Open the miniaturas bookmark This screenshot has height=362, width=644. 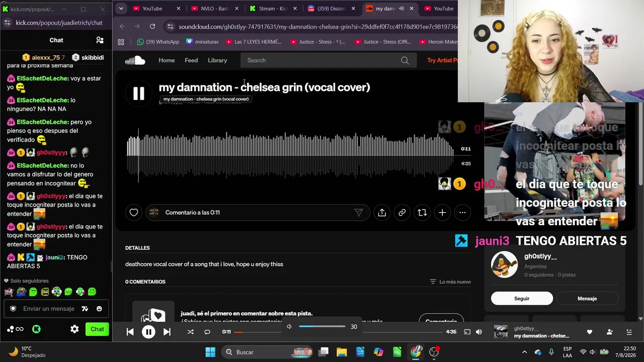(202, 42)
